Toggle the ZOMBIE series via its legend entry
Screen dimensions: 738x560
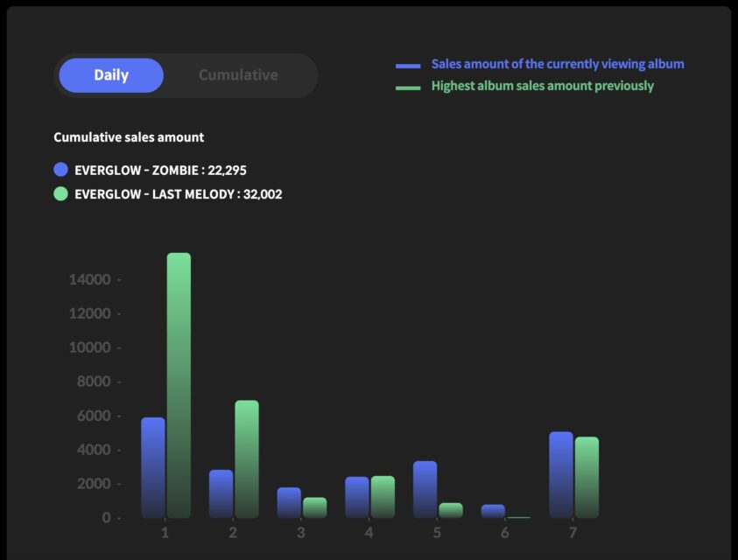click(160, 169)
